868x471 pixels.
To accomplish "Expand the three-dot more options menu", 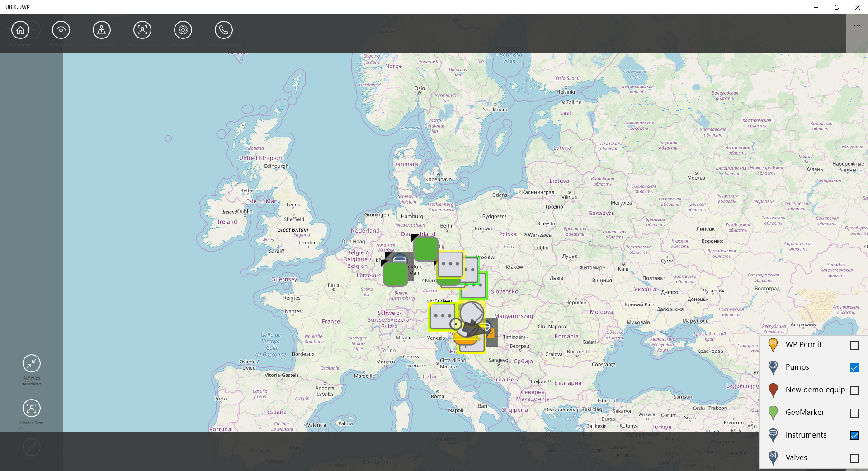I will pos(857,26).
